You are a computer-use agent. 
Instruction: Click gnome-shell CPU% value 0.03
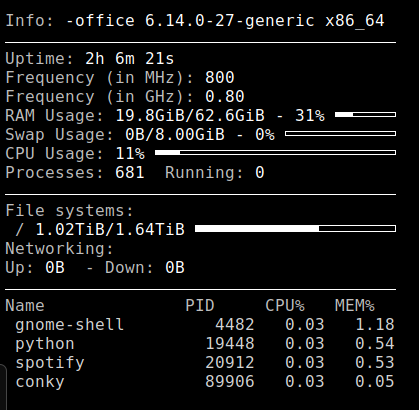[x=305, y=325]
